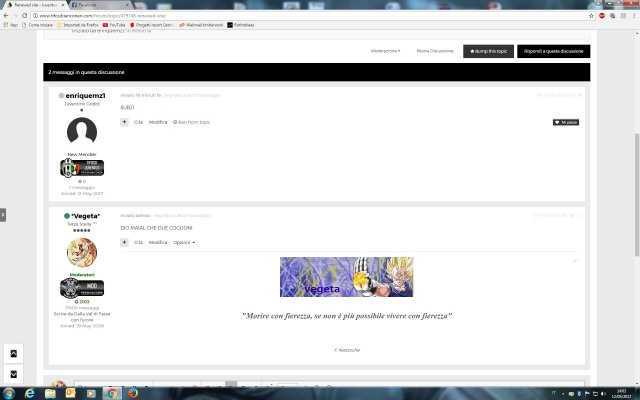Toggle multiquote plus on enriquemz1's post
This screenshot has height=400, width=640.
(124, 122)
